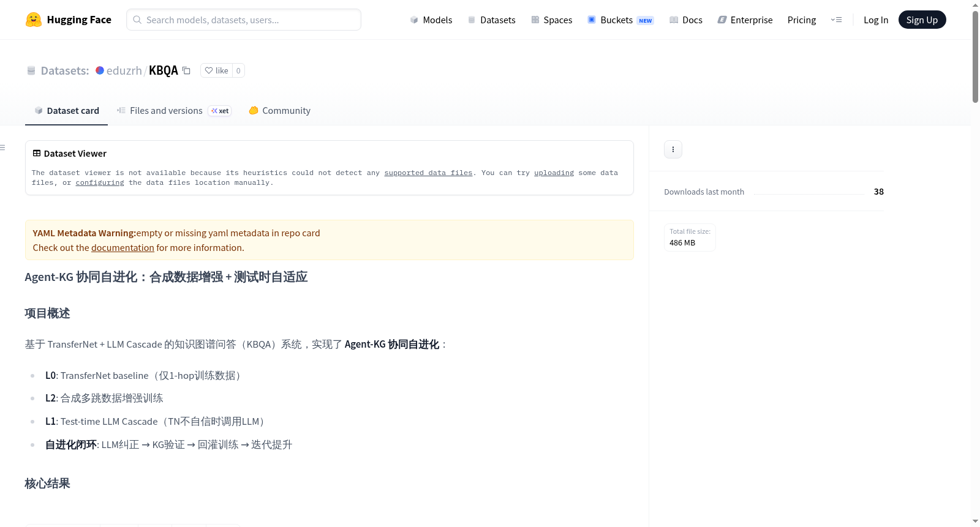The image size is (980, 527).
Task: Click the Downloads last month value 38
Action: [x=878, y=192]
